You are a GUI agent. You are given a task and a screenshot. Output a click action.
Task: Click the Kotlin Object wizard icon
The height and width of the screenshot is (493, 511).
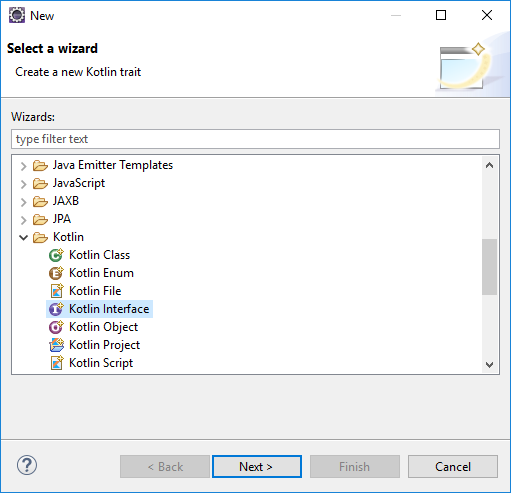point(56,327)
